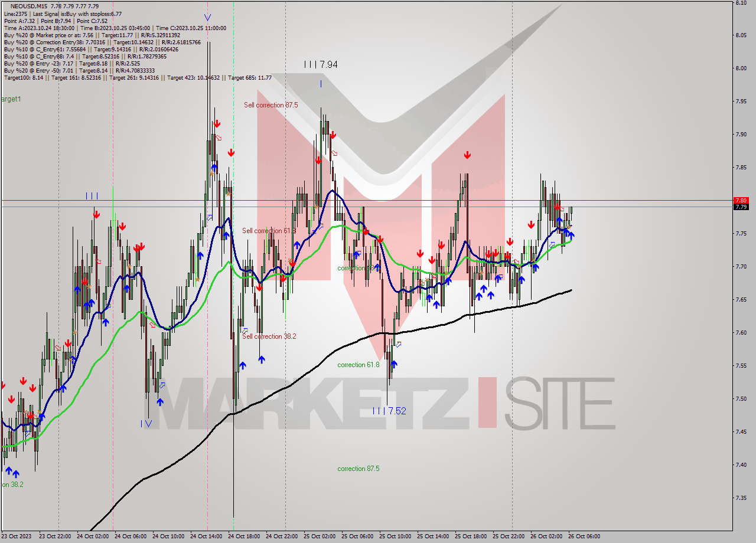Click the 7.35 price axis label
Viewport: 756px width, 543px height.
(741, 498)
